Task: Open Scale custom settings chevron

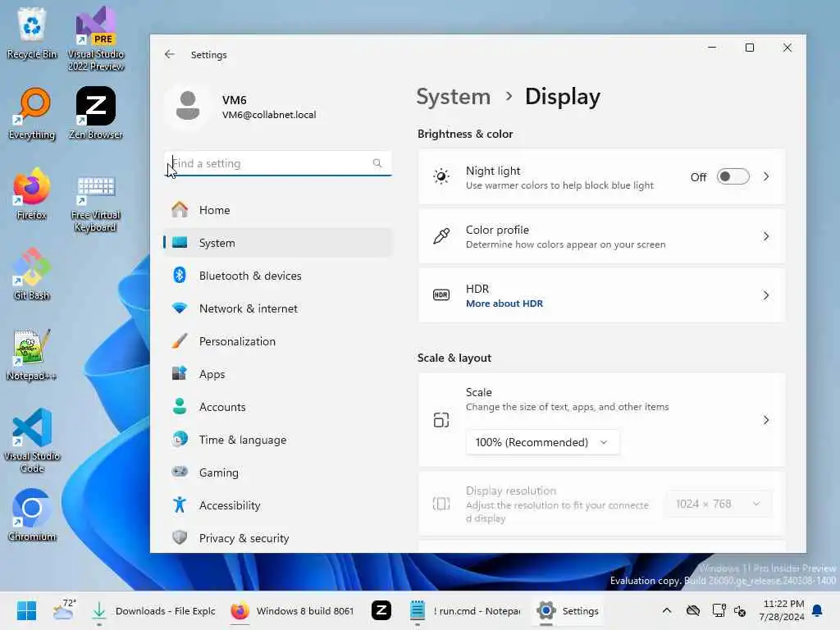Action: pos(766,420)
